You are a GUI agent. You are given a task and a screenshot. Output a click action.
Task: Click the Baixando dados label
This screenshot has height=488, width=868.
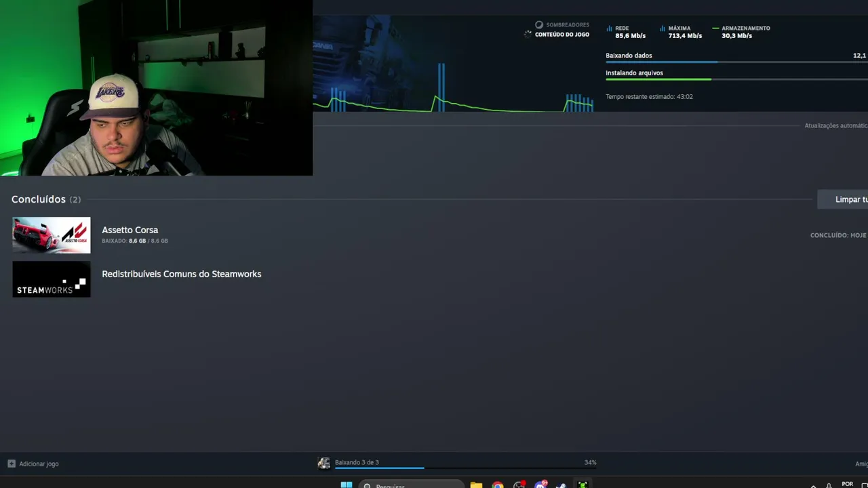[629, 56]
